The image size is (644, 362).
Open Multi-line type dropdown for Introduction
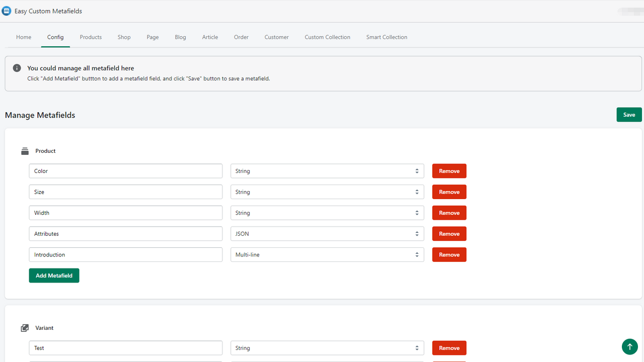click(328, 255)
